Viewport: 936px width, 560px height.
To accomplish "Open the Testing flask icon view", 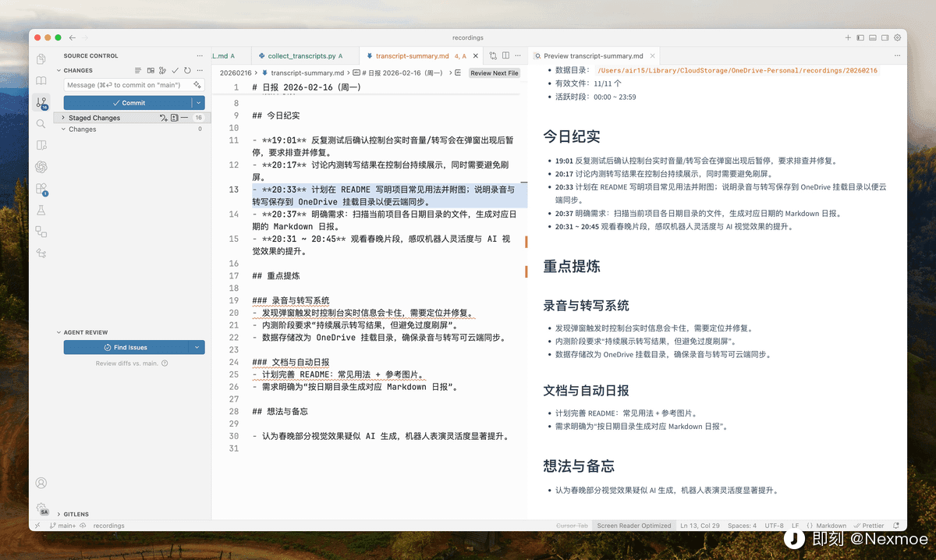I will (x=41, y=211).
